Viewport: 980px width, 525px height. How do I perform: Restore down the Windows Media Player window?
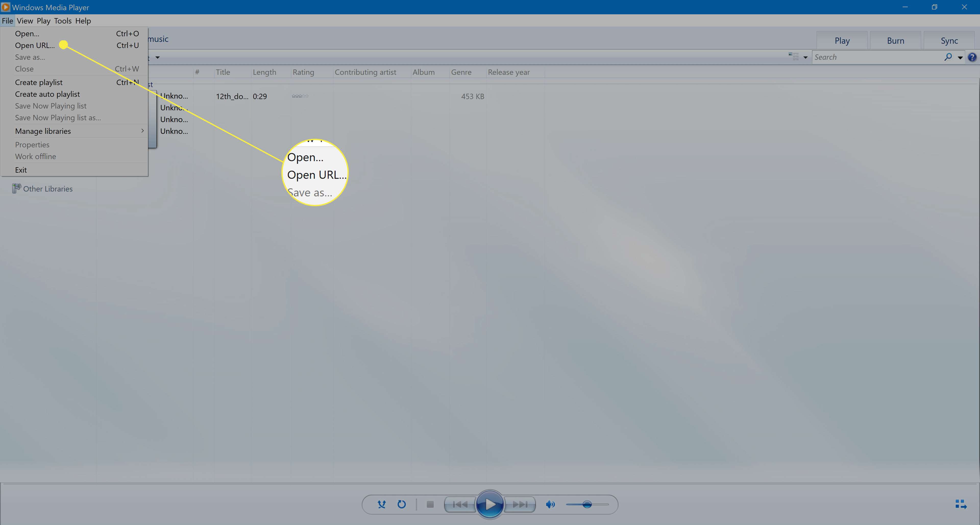tap(934, 7)
